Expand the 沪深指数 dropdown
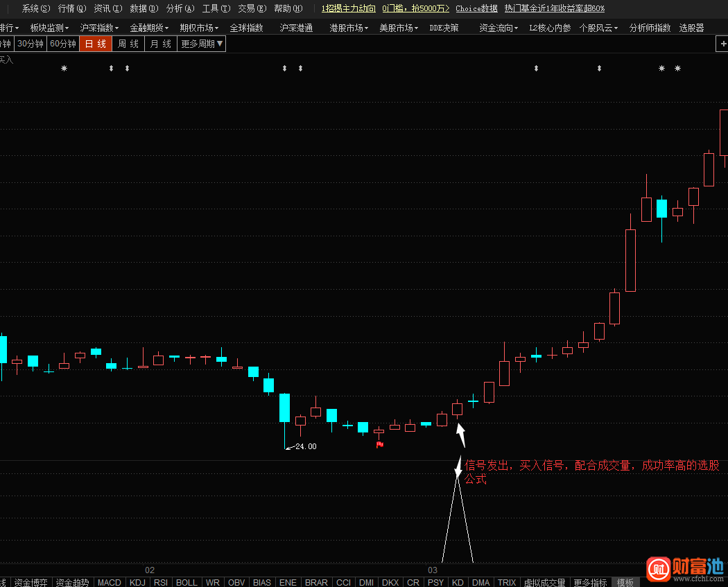The height and width of the screenshot is (587, 728). [x=99, y=28]
